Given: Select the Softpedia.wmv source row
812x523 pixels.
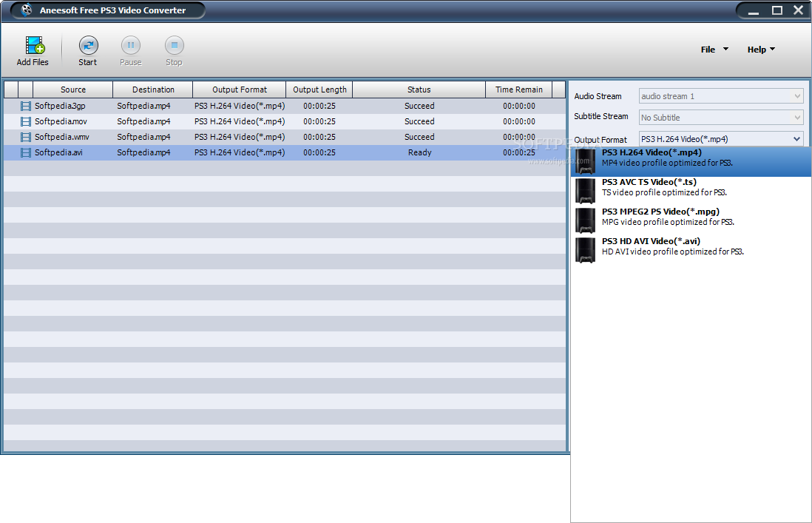Looking at the screenshot, I should point(61,138).
